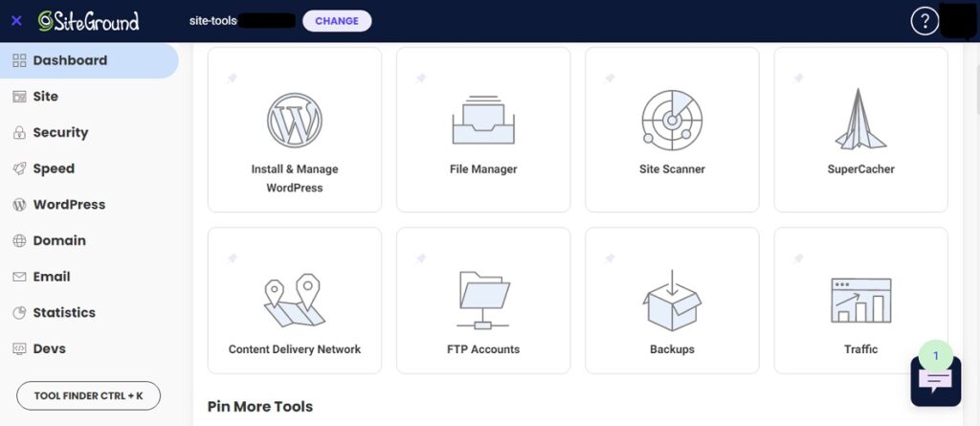Expand the Devs sidebar menu
Viewport: 980px width, 426px height.
[x=89, y=348]
